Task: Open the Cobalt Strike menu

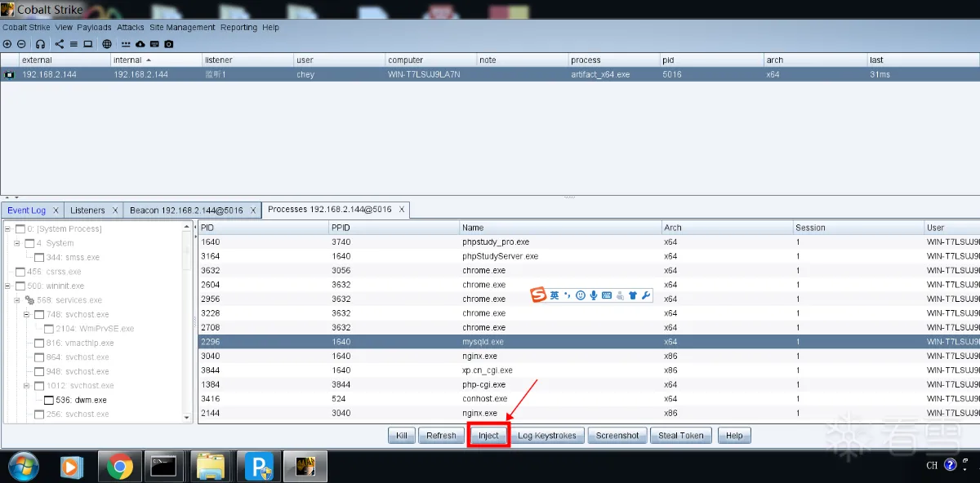Action: [27, 27]
